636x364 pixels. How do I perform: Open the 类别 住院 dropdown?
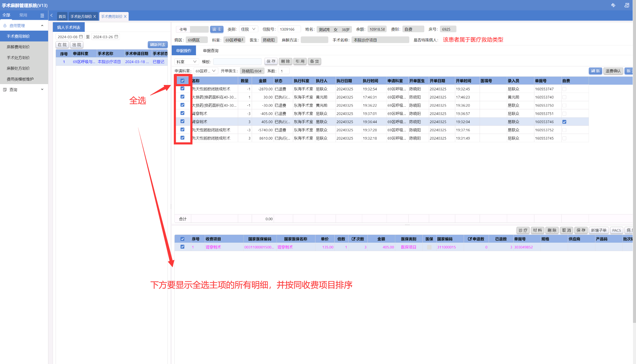pyautogui.click(x=248, y=29)
